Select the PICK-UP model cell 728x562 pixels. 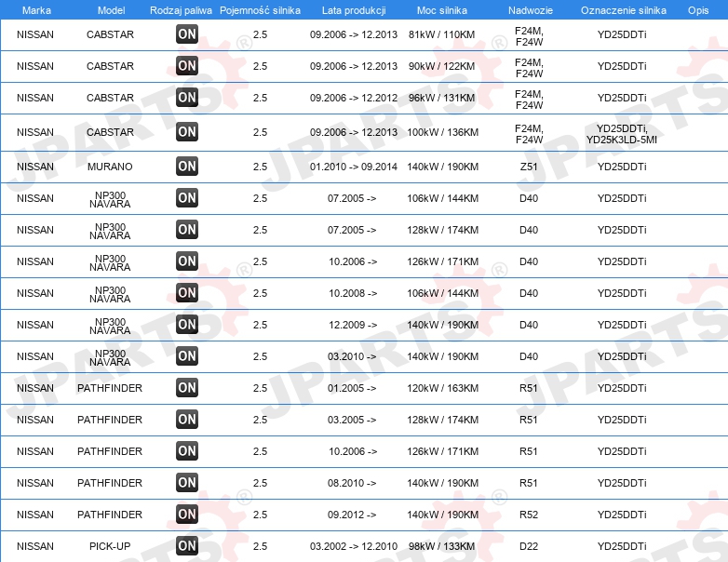coord(110,546)
